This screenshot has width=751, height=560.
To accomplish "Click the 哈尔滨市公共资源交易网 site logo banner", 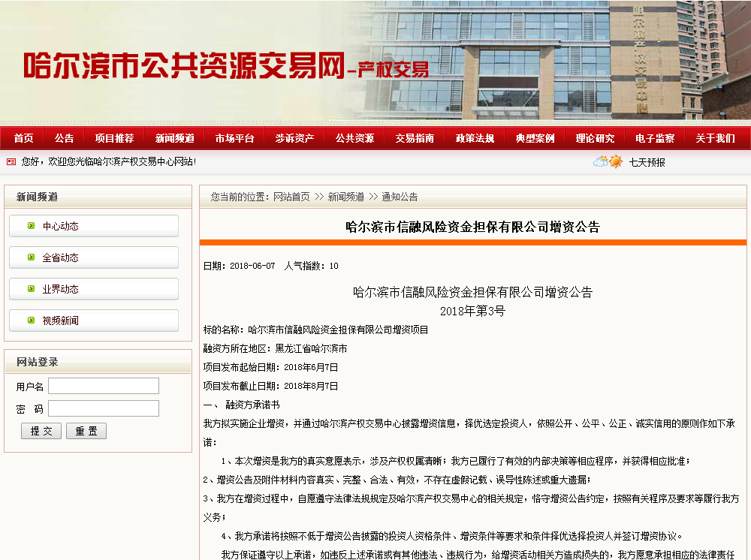I will (x=226, y=65).
